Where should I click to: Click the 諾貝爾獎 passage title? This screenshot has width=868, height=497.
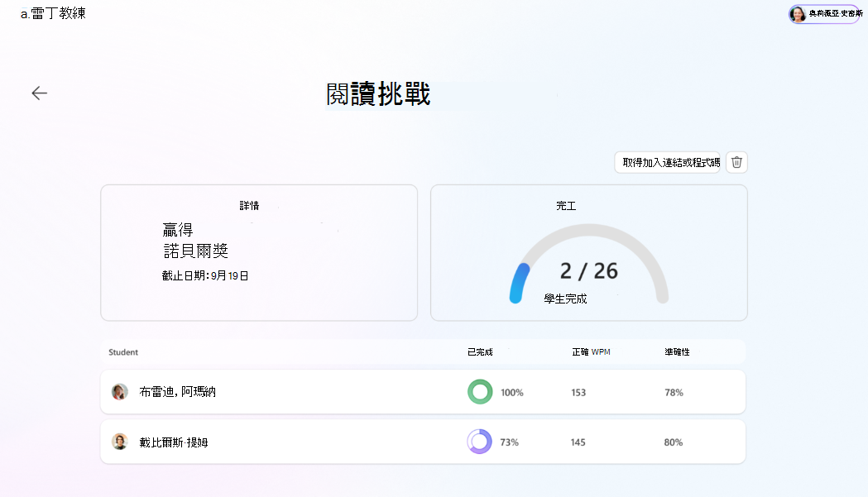196,251
